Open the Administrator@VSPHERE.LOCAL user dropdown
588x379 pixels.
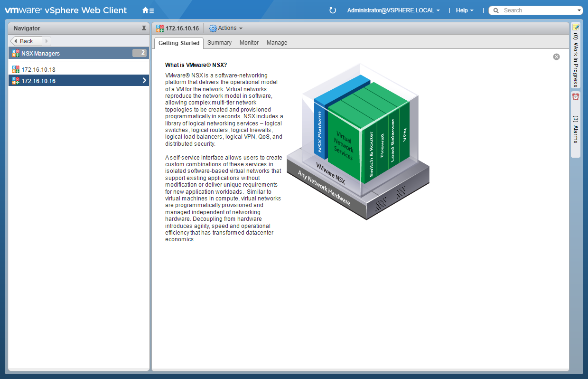(393, 10)
